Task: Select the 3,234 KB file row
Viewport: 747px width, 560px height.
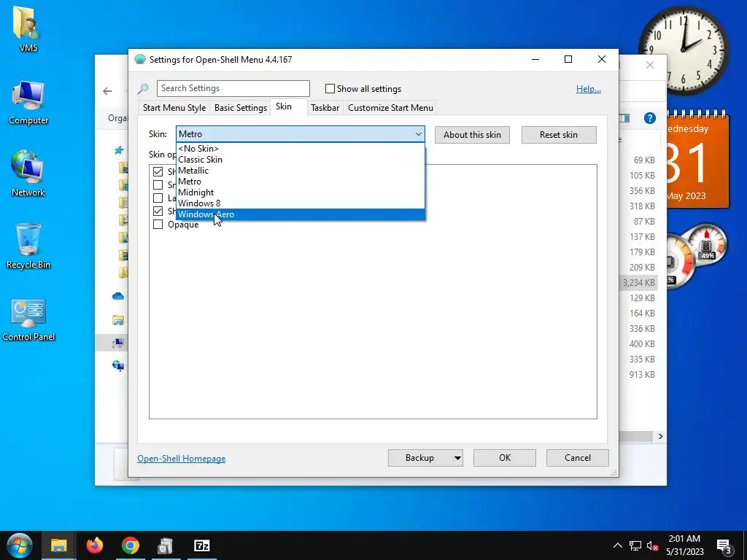Action: pos(638,283)
